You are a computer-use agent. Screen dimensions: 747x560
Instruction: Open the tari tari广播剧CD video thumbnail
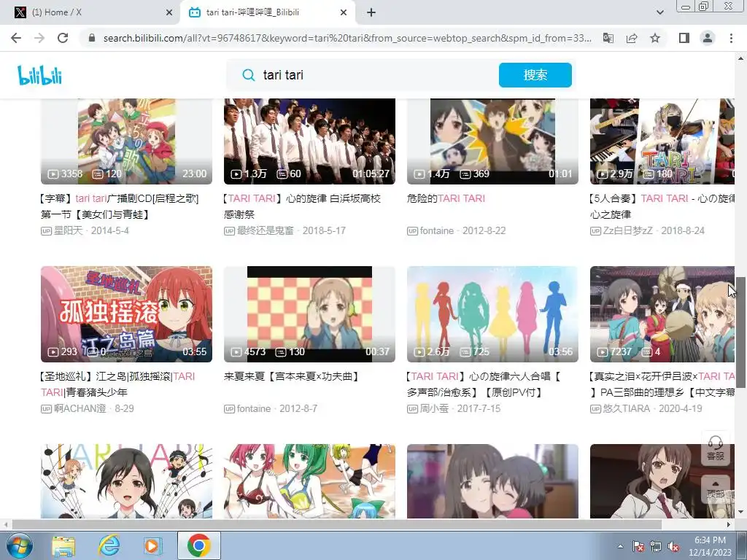[x=126, y=141]
